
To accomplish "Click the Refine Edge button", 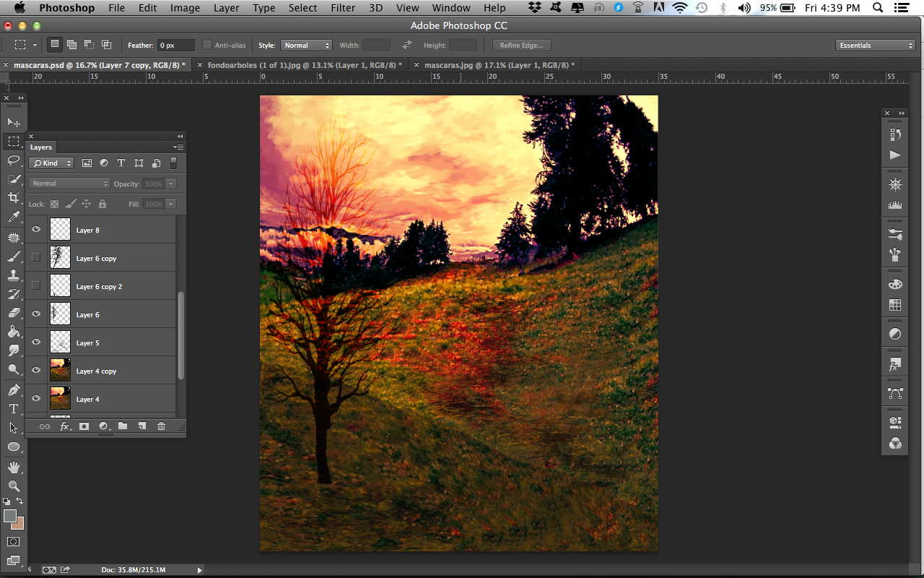I will (521, 46).
